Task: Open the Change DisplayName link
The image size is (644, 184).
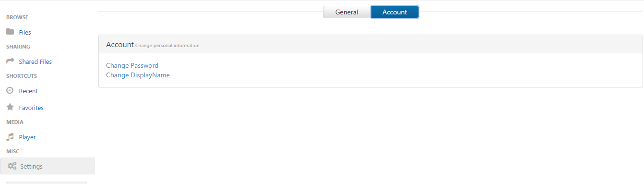Action: [x=138, y=75]
